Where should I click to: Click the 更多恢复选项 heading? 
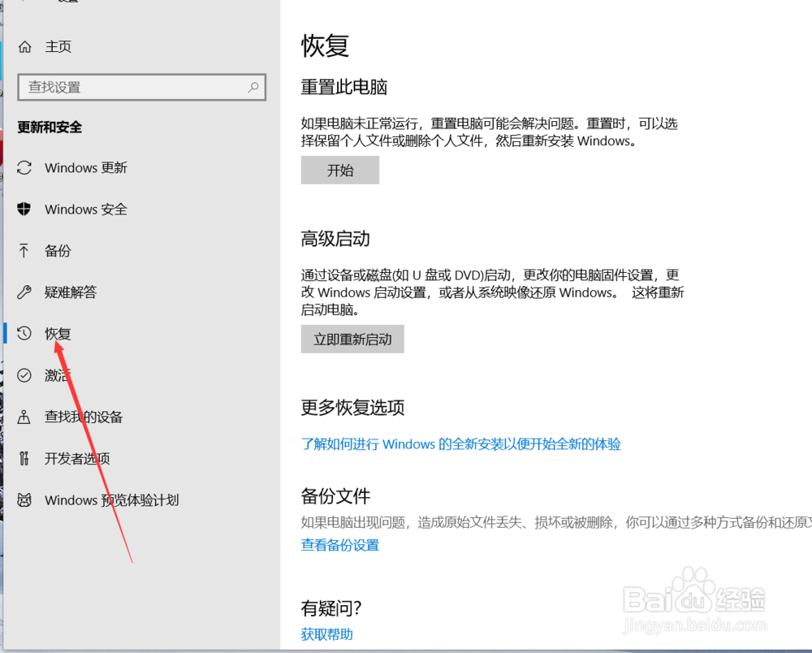pyautogui.click(x=352, y=408)
